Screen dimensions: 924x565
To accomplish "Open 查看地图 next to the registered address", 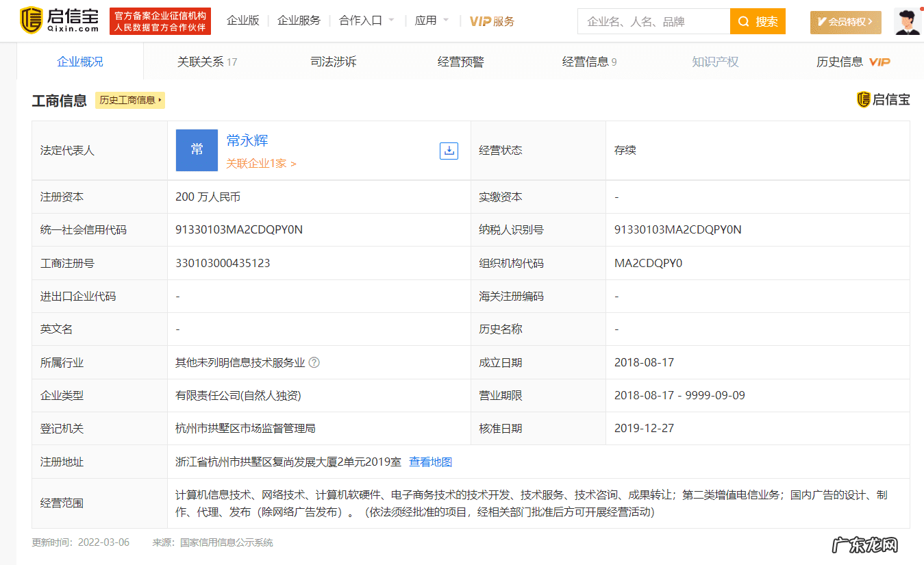I will point(432,462).
